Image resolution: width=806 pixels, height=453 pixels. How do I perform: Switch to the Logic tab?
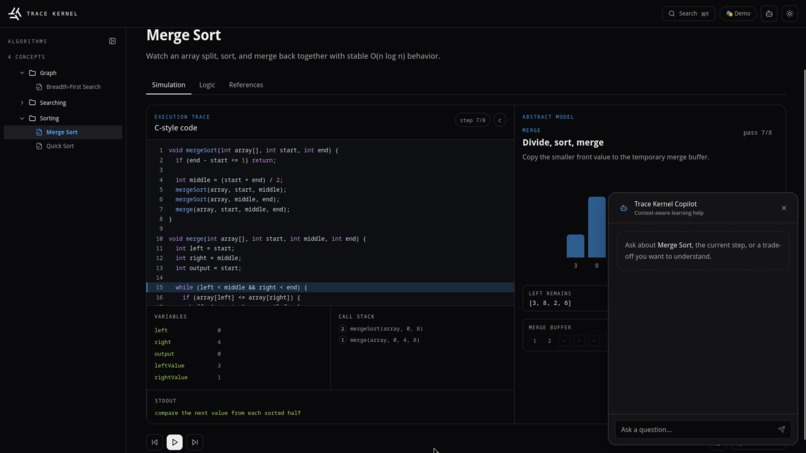[x=207, y=85]
